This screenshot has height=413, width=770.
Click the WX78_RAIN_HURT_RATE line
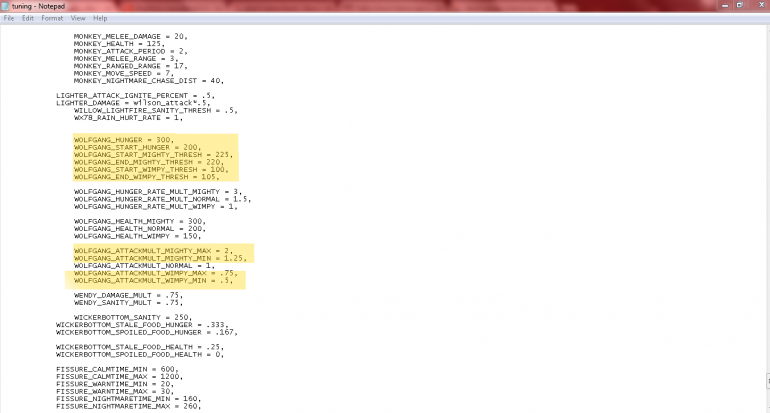click(128, 117)
